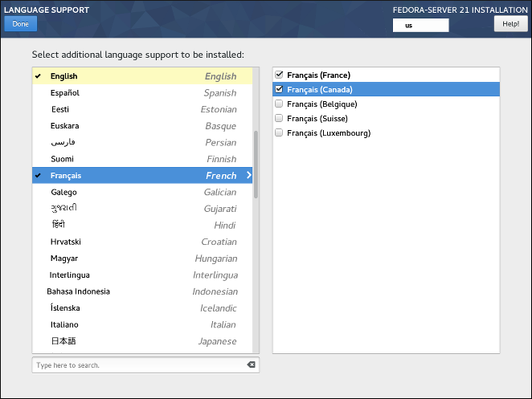Screen dimensions: 532x399
Task: Click the arrow chevron on the French row
Action: click(248, 175)
